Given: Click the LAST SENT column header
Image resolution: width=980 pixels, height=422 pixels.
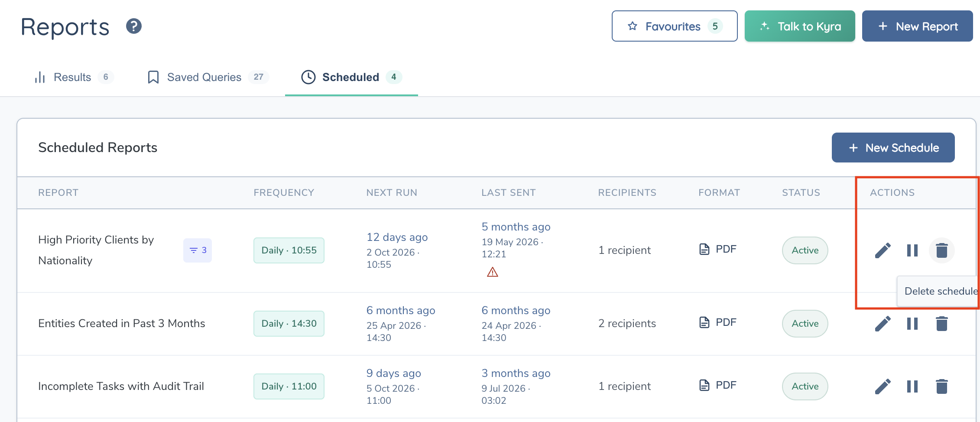Looking at the screenshot, I should pyautogui.click(x=509, y=193).
